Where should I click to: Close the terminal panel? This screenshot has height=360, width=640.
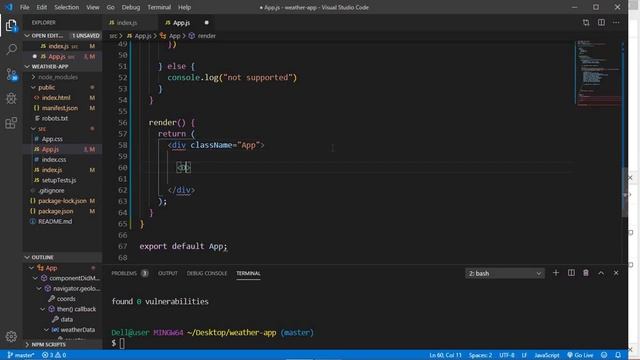coord(616,273)
